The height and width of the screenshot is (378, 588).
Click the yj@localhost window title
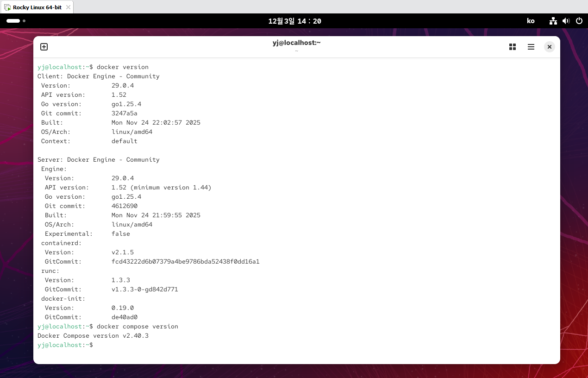296,43
